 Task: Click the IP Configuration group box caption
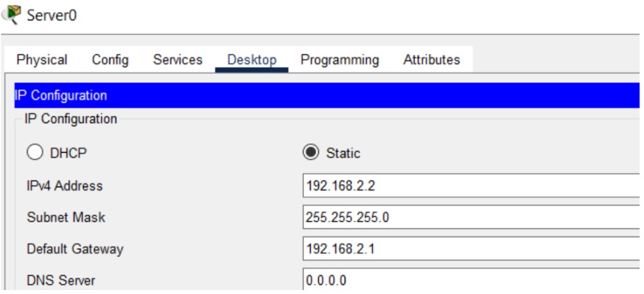click(71, 119)
